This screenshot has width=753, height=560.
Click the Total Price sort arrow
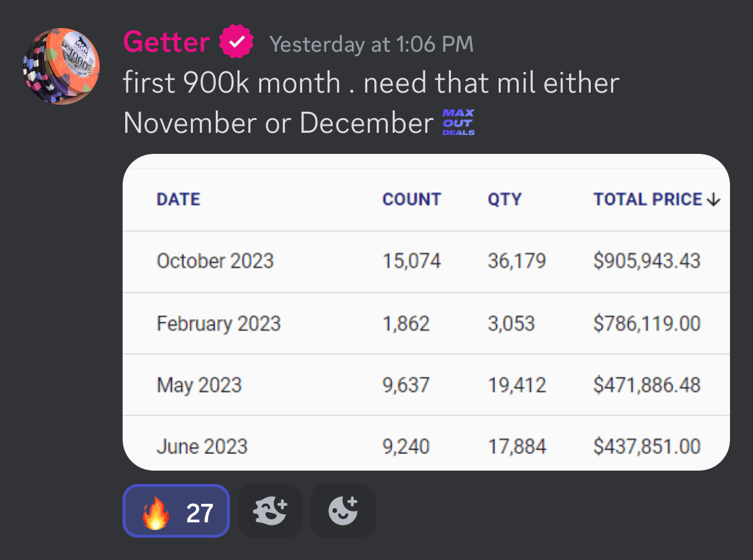(x=714, y=201)
